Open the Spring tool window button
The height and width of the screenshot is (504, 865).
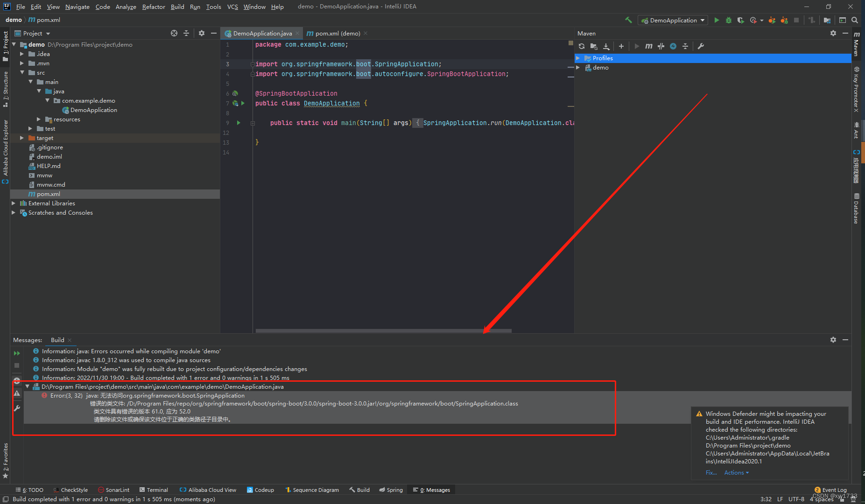[391, 490]
